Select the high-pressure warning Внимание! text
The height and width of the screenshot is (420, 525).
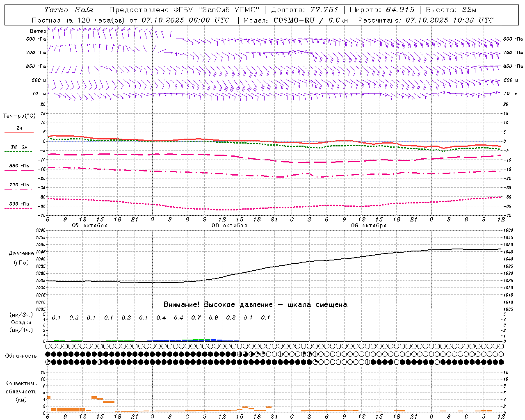pyautogui.click(x=256, y=304)
